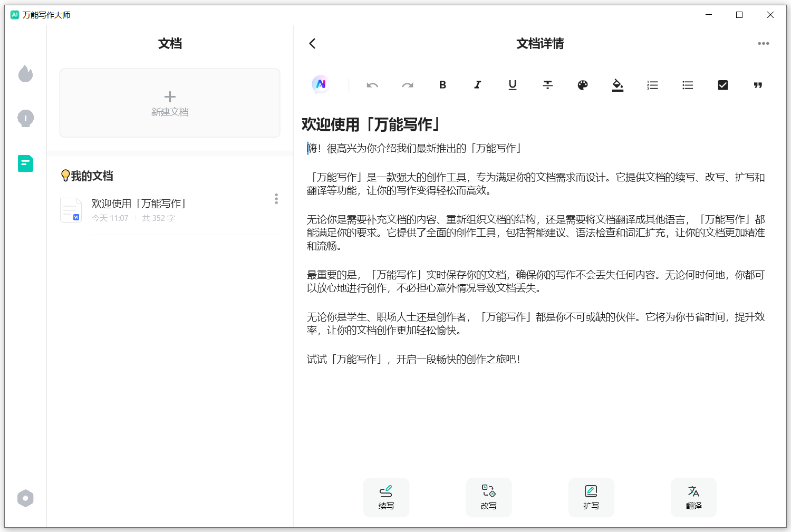The width and height of the screenshot is (791, 532).
Task: Click the app logo in title bar
Action: [15, 15]
